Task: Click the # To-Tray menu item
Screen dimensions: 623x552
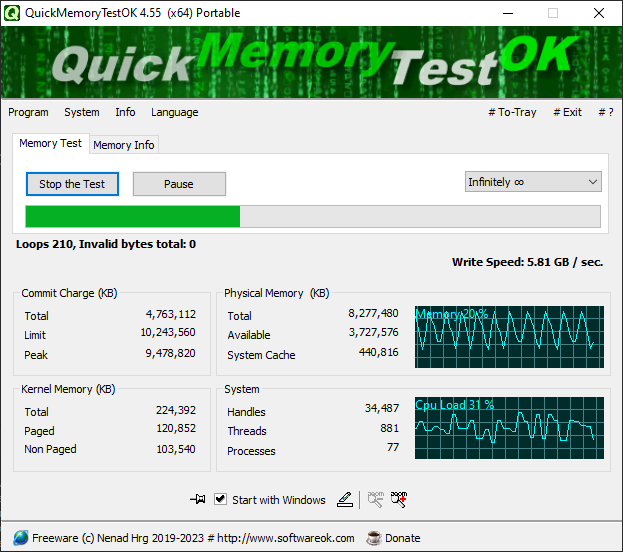Action: pos(512,112)
